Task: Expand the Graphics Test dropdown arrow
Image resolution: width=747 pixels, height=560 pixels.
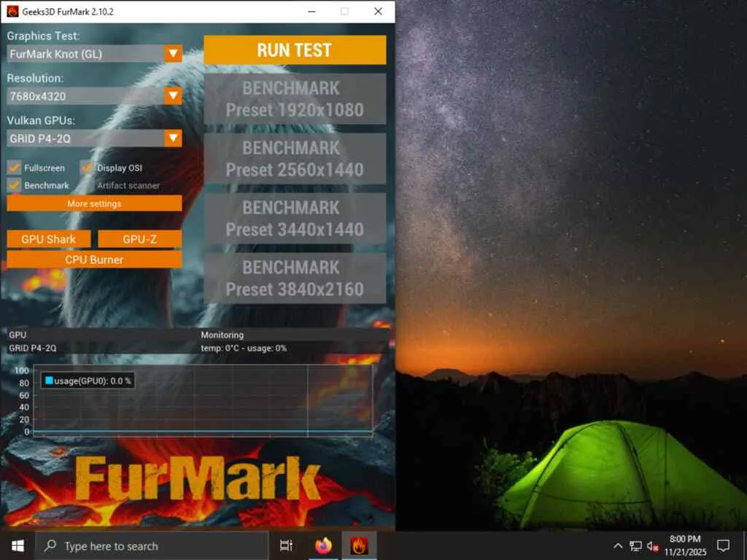Action: click(x=174, y=53)
